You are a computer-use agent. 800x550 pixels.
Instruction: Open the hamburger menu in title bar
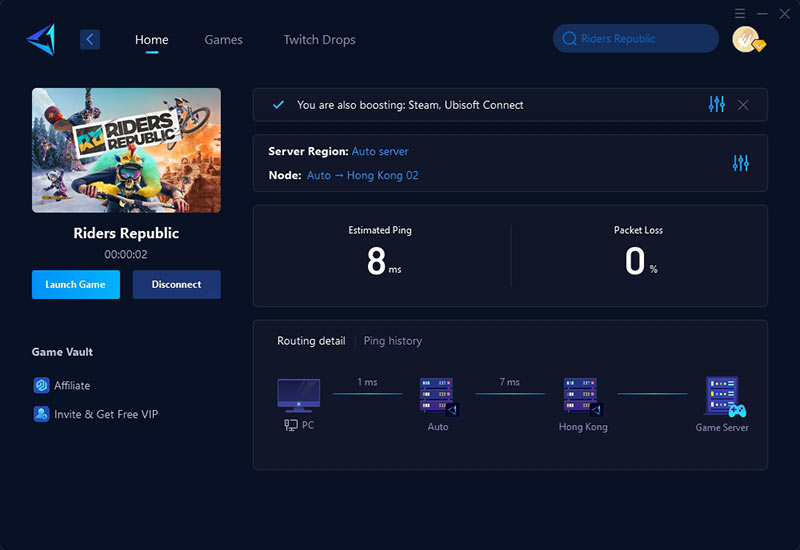click(x=740, y=14)
